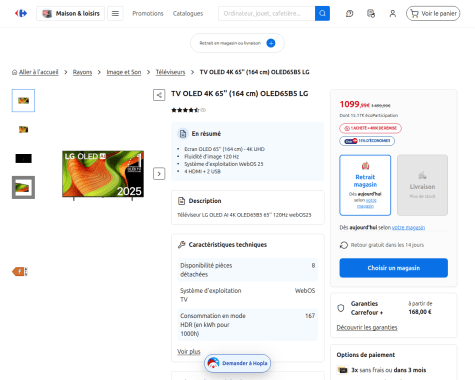The width and height of the screenshot is (475, 380).
Task: Submit search with magnifier button
Action: coord(322,13)
